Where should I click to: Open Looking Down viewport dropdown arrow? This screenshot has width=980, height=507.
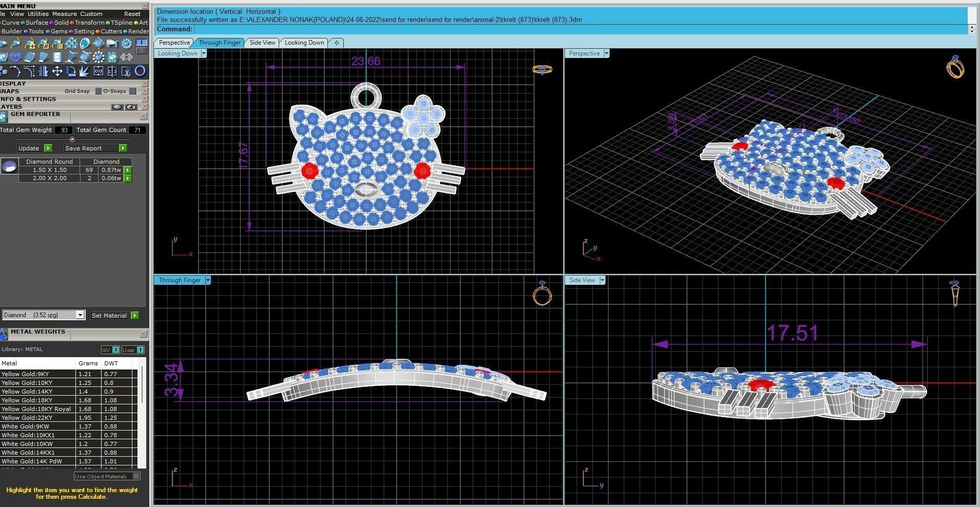click(x=203, y=53)
